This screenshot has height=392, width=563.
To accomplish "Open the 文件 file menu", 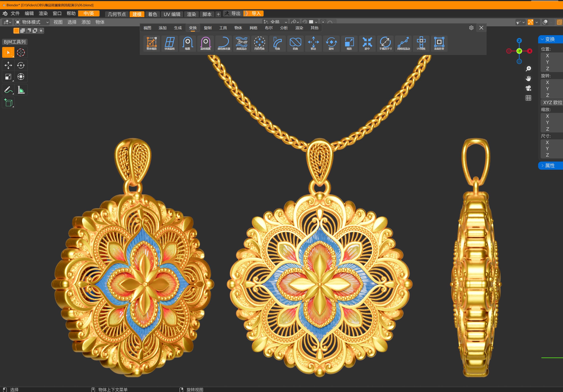I will point(15,13).
